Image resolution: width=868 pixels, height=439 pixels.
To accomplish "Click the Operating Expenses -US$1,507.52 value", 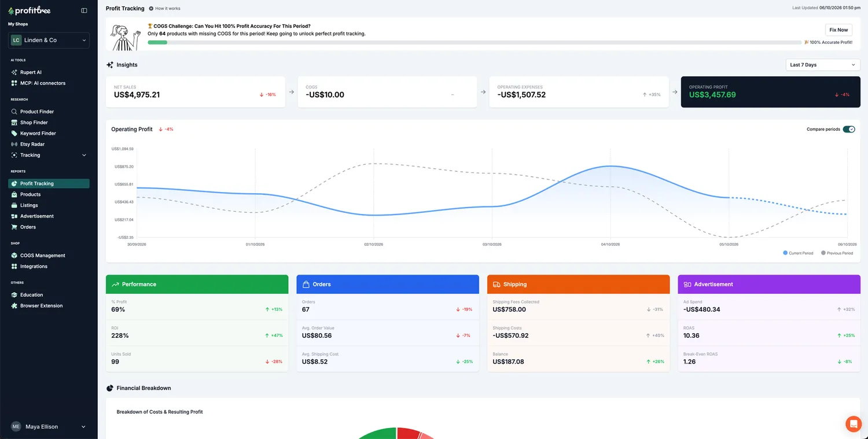I will tap(521, 95).
